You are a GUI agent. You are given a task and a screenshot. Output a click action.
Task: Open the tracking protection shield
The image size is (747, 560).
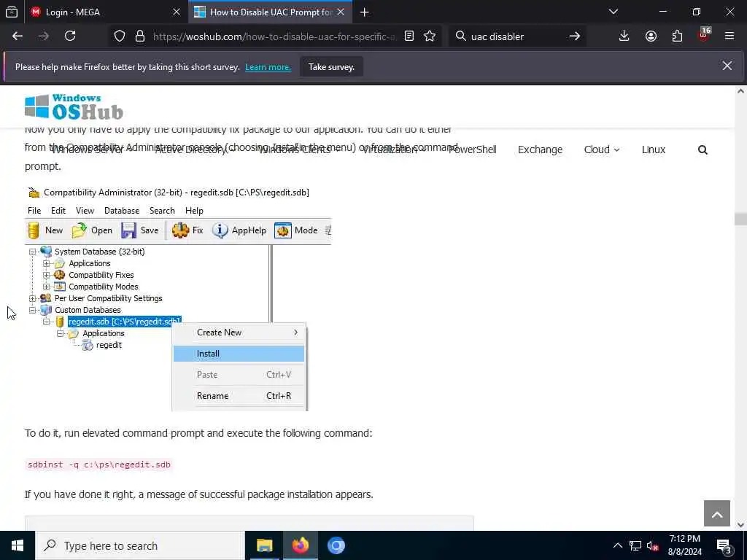click(120, 36)
